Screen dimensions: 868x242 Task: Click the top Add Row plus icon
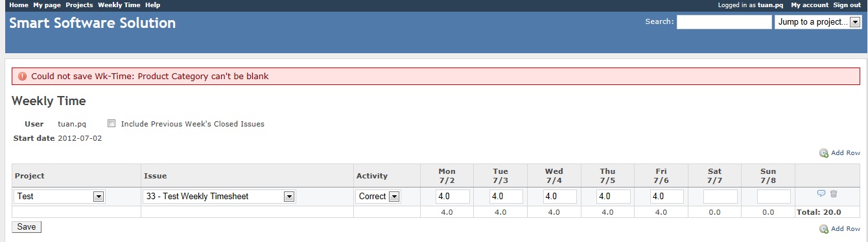coord(824,153)
